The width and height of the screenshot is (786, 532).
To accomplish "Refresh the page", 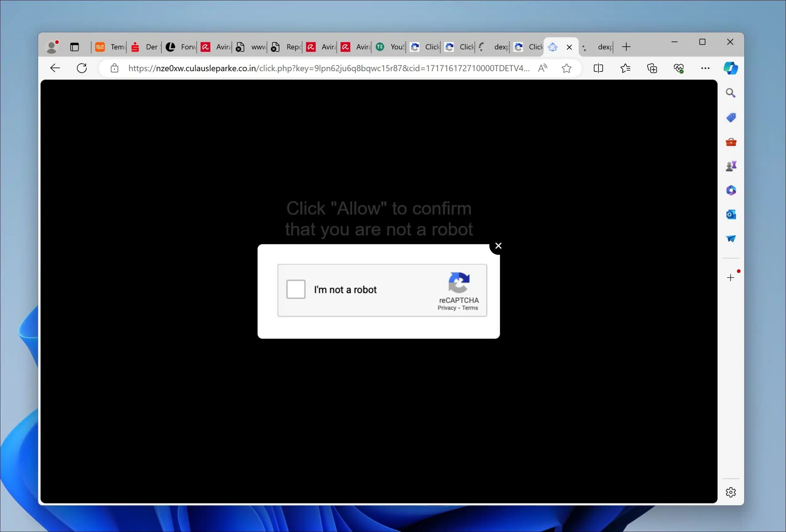I will point(82,68).
